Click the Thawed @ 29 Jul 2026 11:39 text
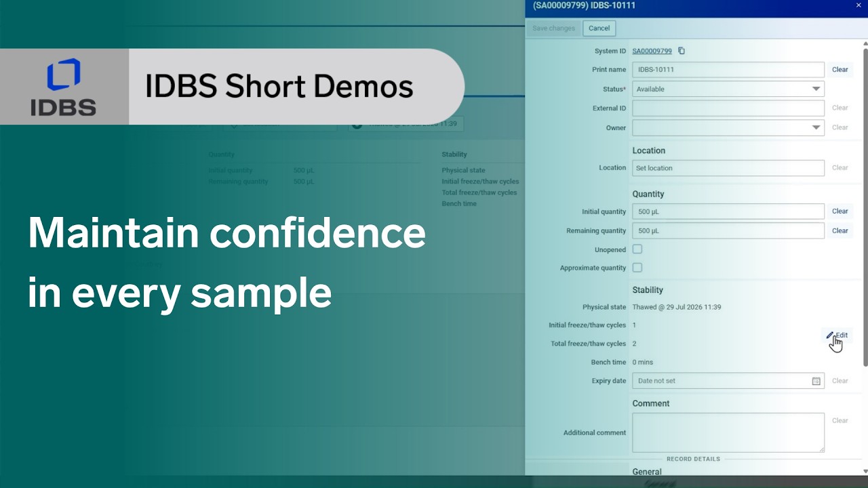The height and width of the screenshot is (488, 868). pos(676,307)
